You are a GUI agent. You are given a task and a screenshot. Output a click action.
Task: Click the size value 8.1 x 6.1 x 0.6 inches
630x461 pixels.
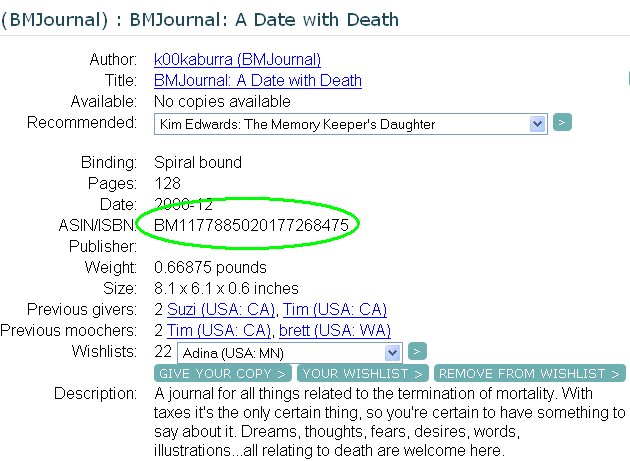coord(226,288)
